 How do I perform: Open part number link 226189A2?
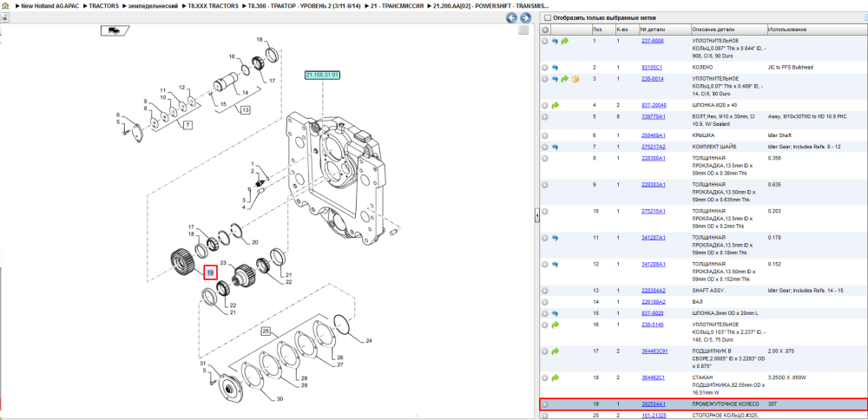tap(654, 302)
